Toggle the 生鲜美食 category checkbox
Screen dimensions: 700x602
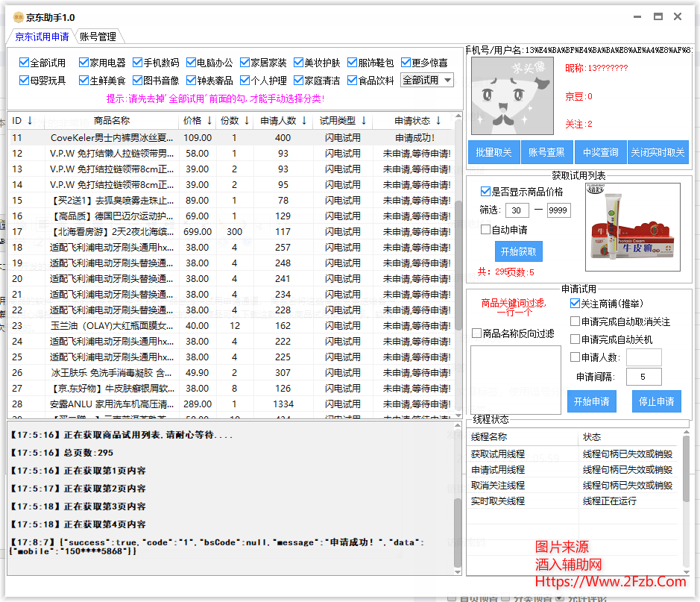[x=83, y=81]
